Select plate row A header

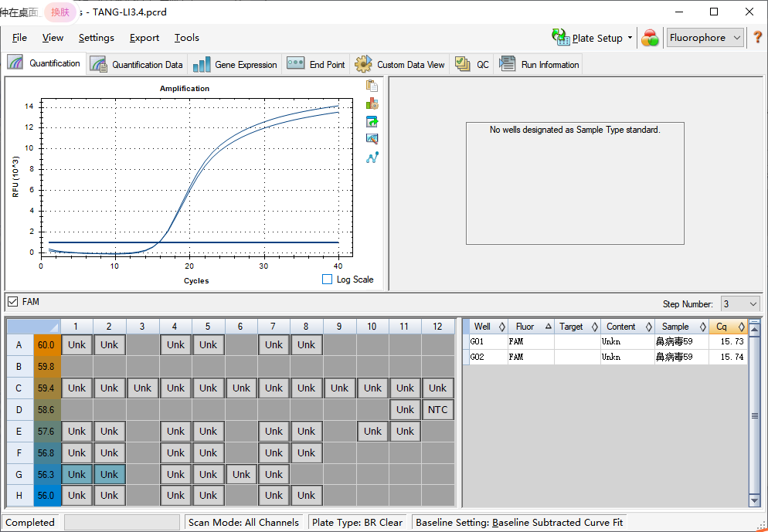[19, 344]
